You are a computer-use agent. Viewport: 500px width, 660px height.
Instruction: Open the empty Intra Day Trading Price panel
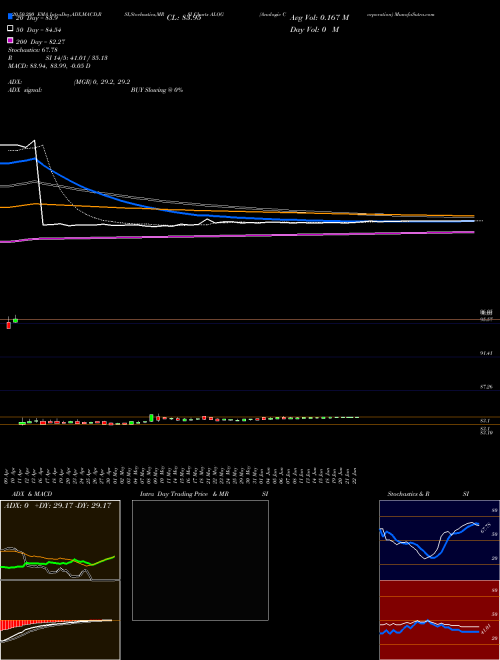[200, 560]
